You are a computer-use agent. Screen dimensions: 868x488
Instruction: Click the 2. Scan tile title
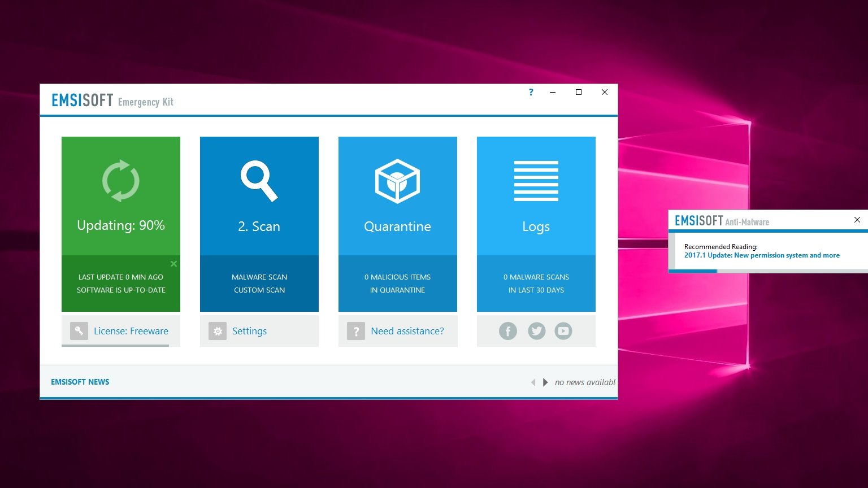259,226
